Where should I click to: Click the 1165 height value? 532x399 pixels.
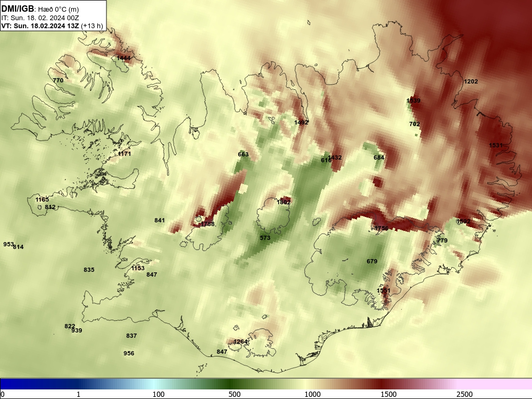[42, 199]
